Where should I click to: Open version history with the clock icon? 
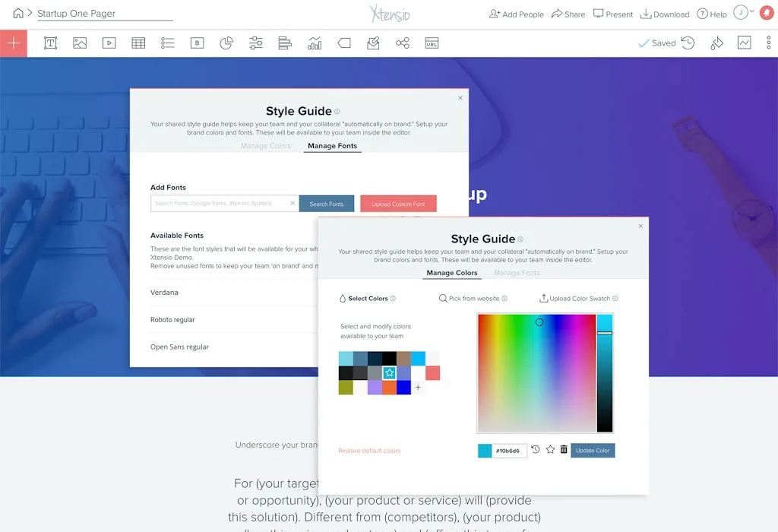[x=688, y=43]
